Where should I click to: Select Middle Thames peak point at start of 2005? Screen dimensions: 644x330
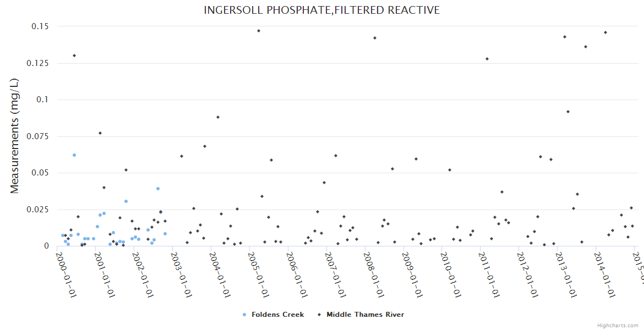click(259, 31)
